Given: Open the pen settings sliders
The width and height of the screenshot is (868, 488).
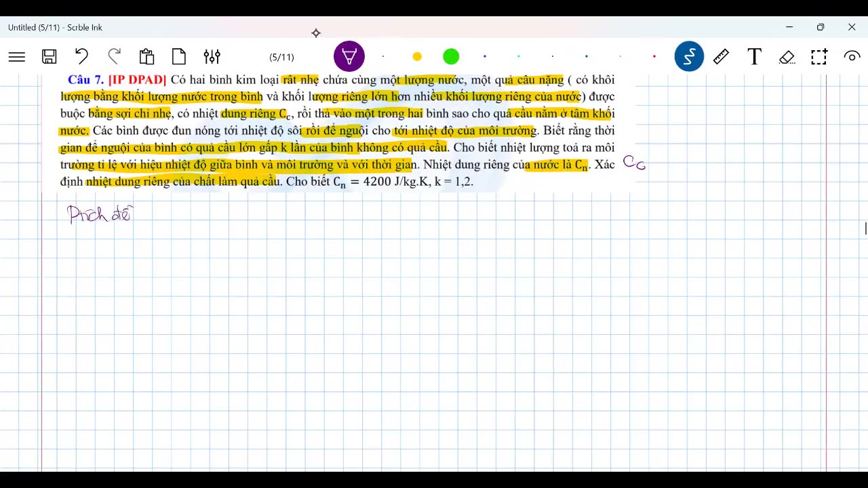Looking at the screenshot, I should coord(212,56).
